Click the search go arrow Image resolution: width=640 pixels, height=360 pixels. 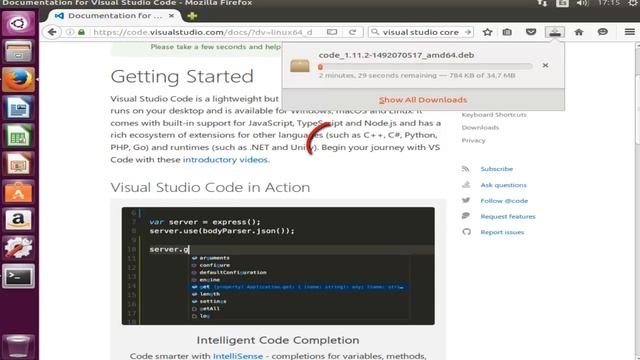[468, 32]
